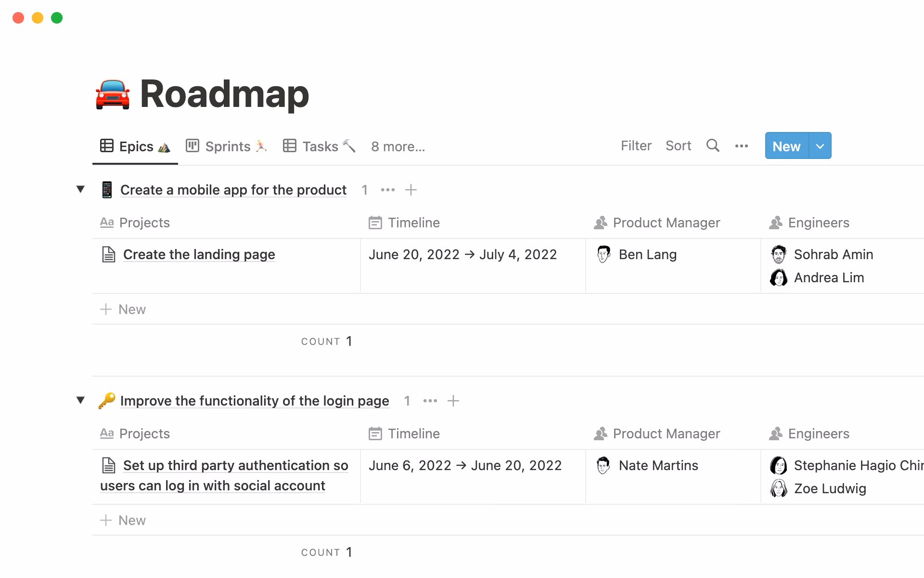Open the Filter options
Viewport: 924px width, 578px height.
pos(636,145)
